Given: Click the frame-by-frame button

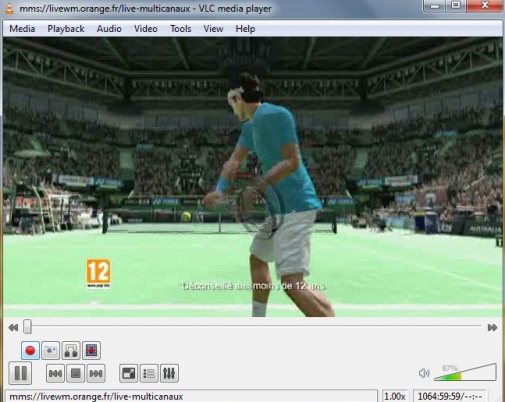Looking at the screenshot, I should (x=91, y=350).
